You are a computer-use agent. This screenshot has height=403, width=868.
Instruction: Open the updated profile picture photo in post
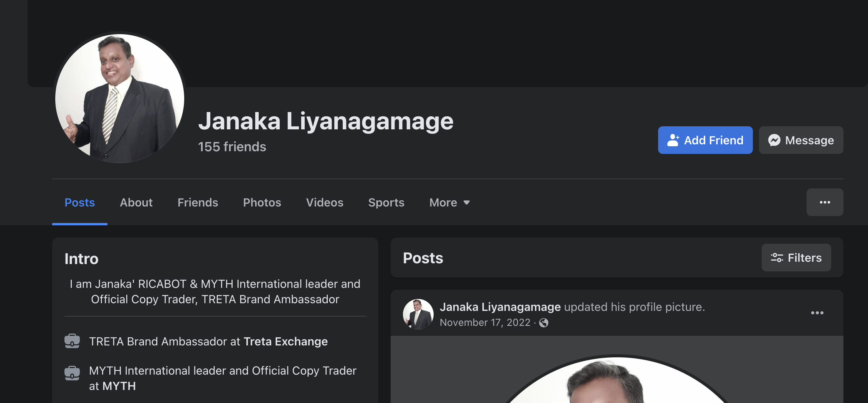[x=617, y=370]
